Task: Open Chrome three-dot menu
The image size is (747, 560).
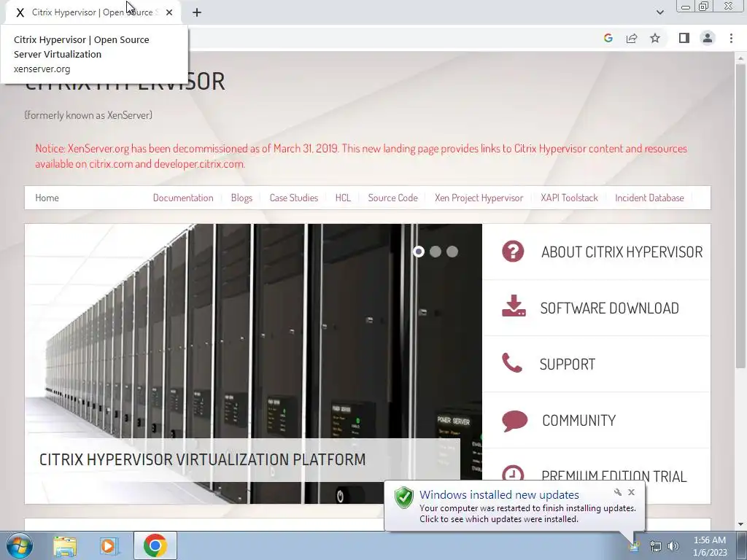Action: (731, 38)
